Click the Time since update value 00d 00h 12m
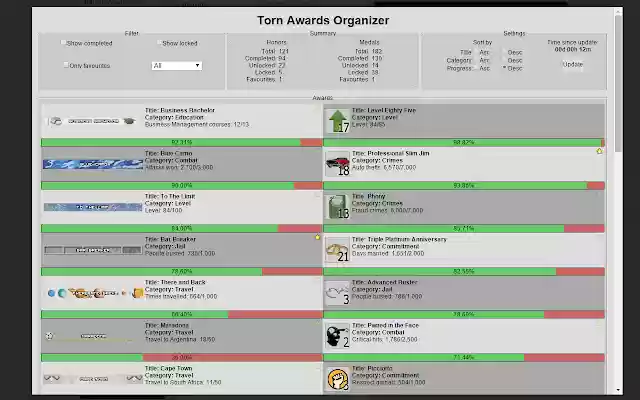 573,49
